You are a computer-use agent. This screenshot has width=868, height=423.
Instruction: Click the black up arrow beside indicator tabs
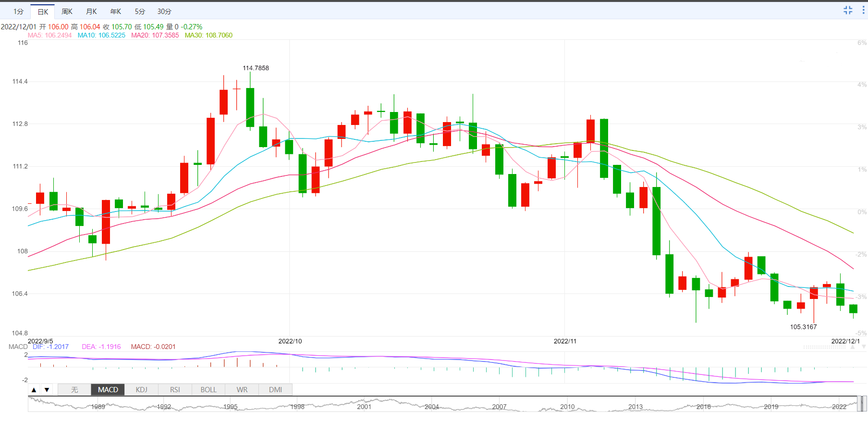(x=34, y=390)
